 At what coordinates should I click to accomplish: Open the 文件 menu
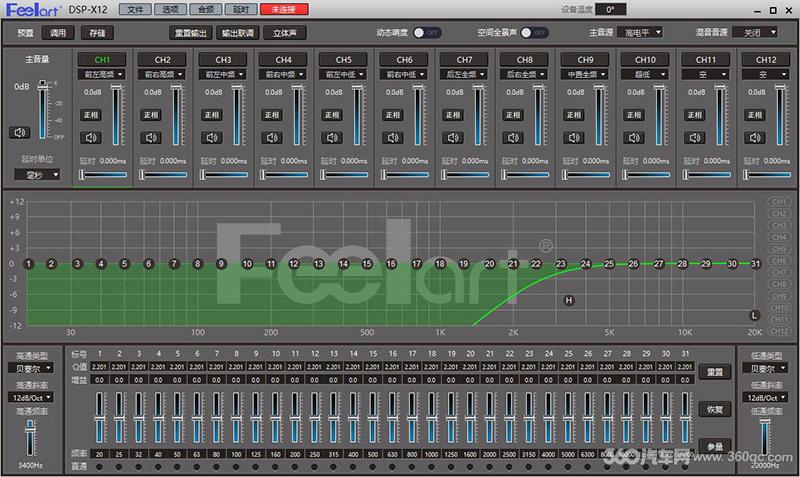tap(135, 9)
